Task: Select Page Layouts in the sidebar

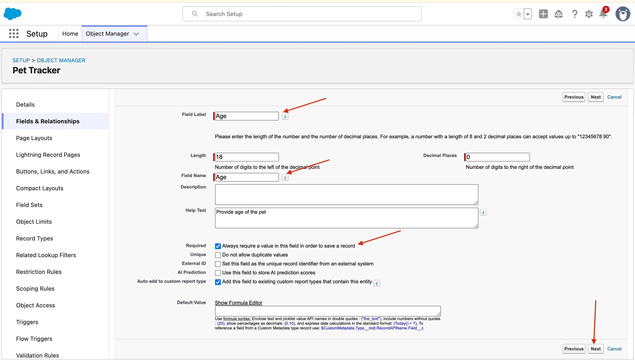Action: coord(34,138)
